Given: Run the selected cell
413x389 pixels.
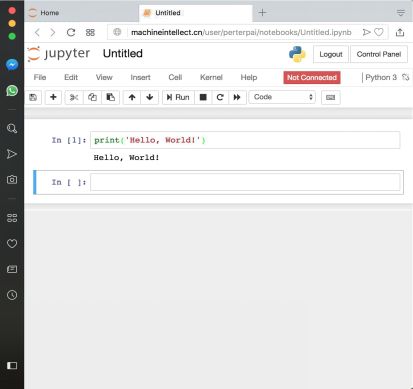Looking at the screenshot, I should pyautogui.click(x=178, y=97).
